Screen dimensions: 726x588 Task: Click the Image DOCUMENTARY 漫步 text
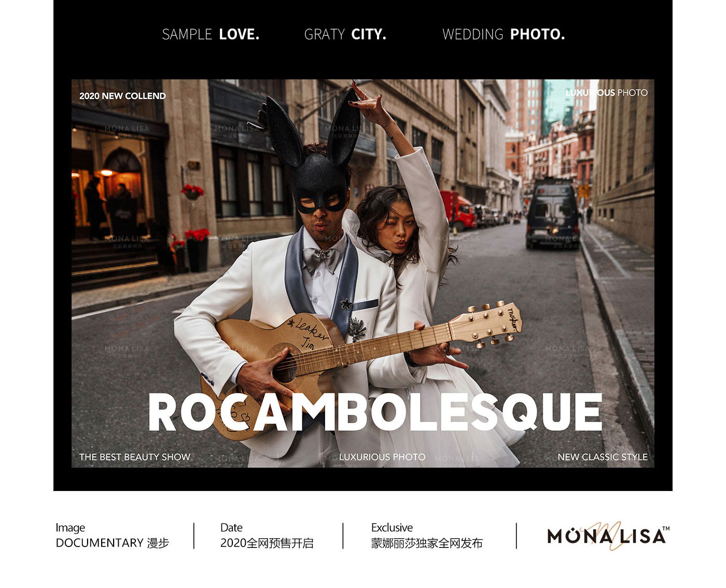[113, 536]
